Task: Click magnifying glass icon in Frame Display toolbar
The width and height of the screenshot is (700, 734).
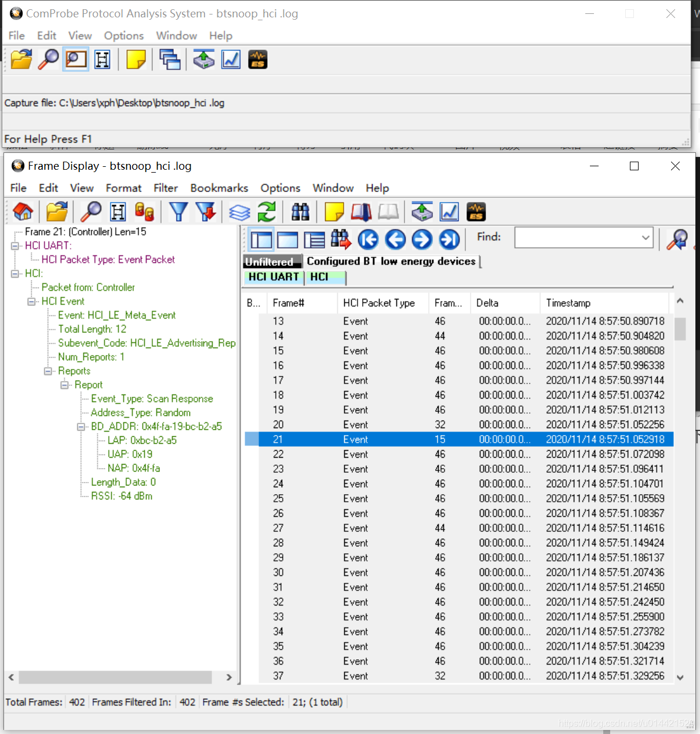Action: [x=91, y=211]
